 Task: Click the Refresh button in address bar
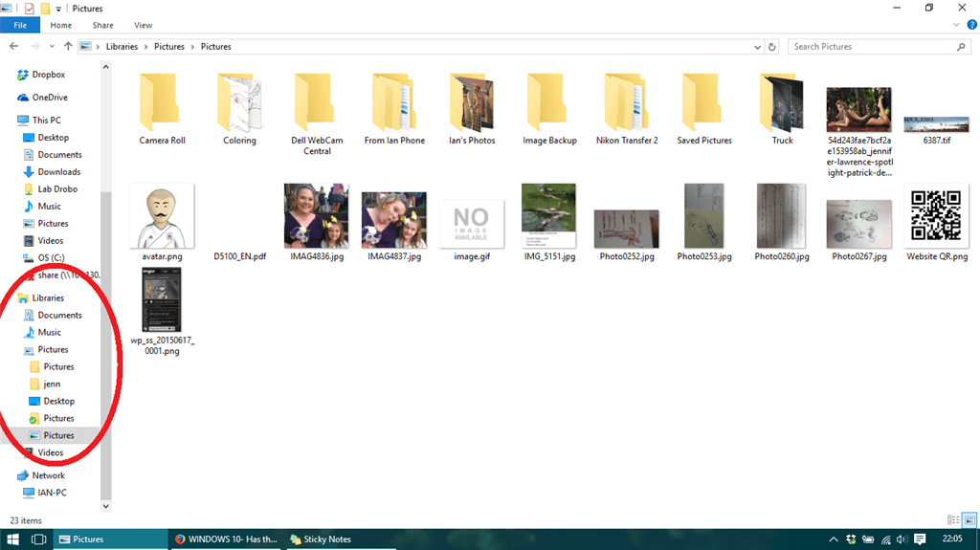[772, 46]
